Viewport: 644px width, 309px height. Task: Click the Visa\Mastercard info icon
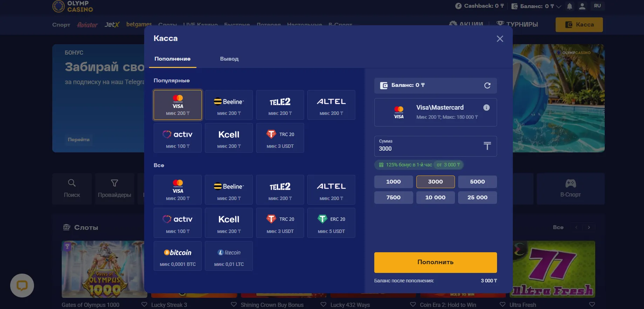tap(486, 108)
